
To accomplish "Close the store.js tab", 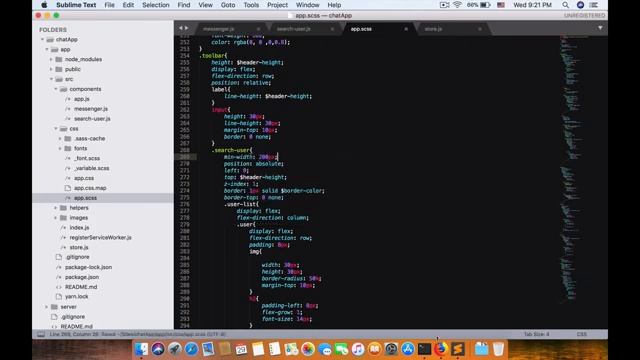I will (480, 29).
